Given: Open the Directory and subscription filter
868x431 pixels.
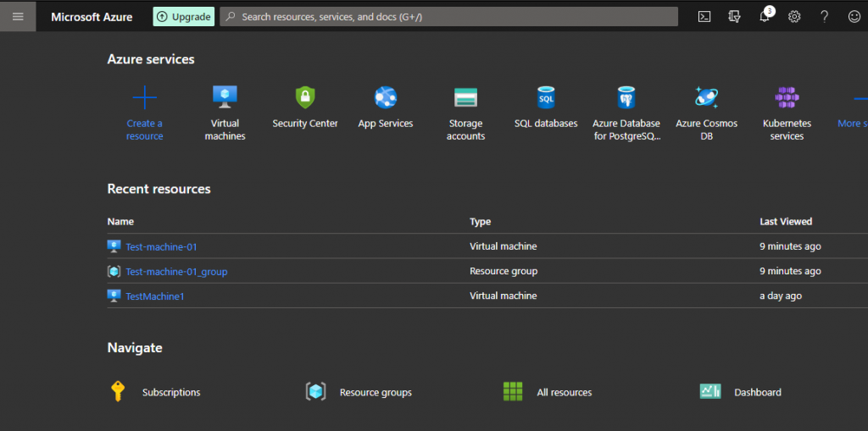Looking at the screenshot, I should point(734,17).
